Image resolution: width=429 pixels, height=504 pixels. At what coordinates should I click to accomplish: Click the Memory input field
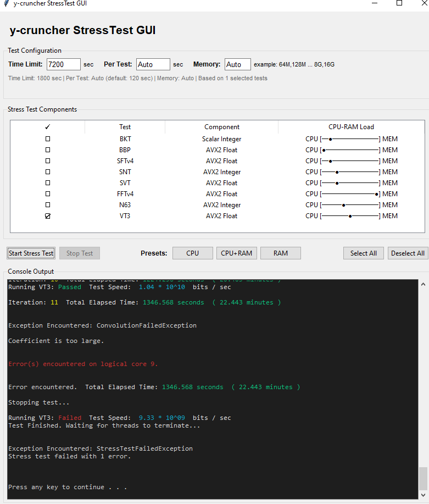[238, 64]
